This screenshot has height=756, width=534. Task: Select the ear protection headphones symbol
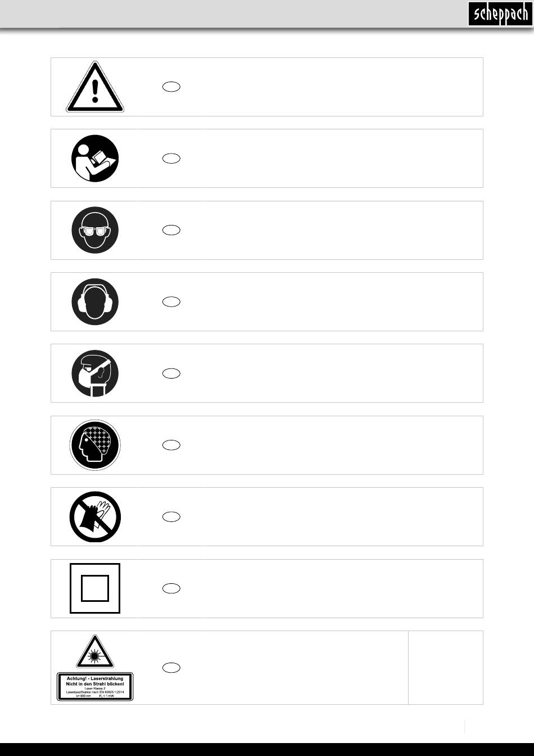coord(95,301)
